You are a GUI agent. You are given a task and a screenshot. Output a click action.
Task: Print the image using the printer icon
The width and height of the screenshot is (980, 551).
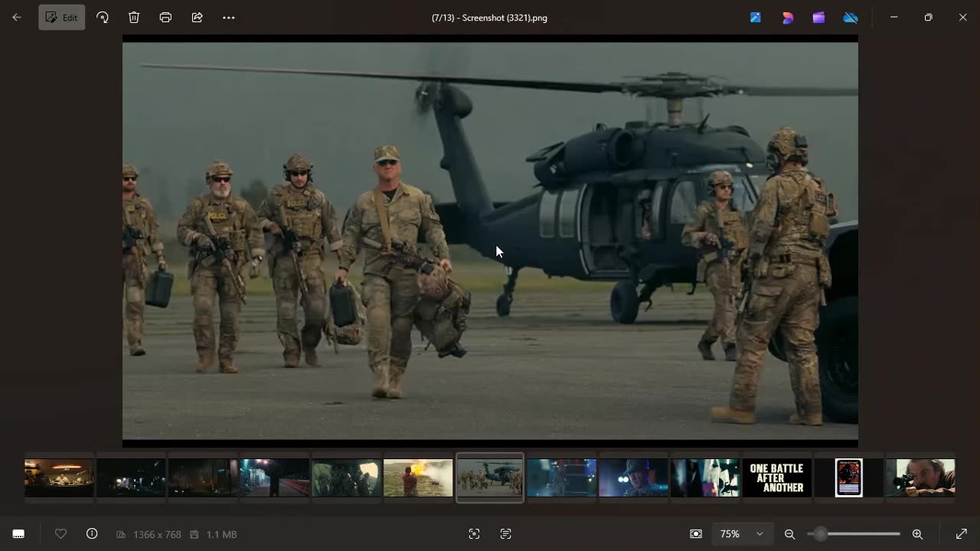pos(165,18)
